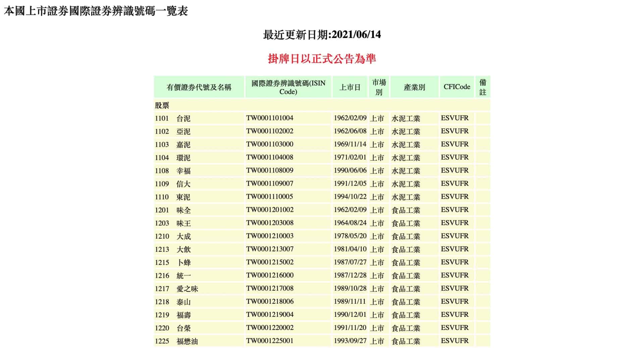Click the page title 本國上市證券國際證券辨識號碼一覽表
This screenshot has height=348, width=644.
(96, 11)
